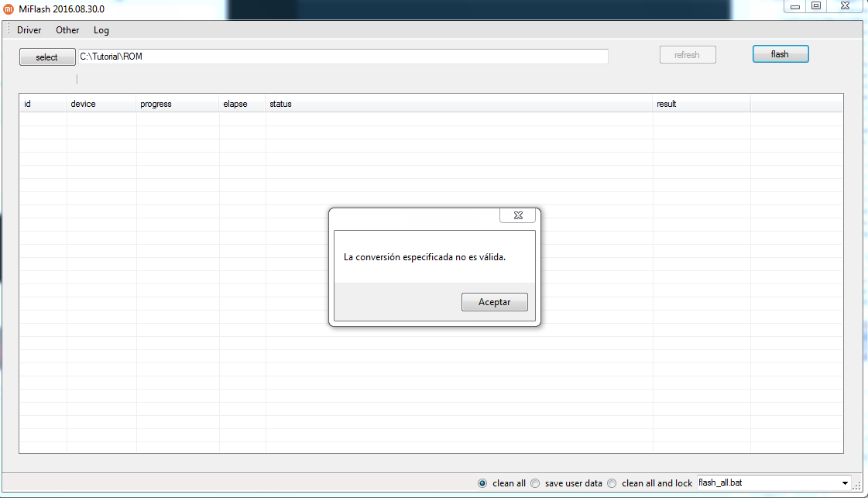The image size is (868, 498).
Task: Click the refresh button
Action: [x=688, y=55]
